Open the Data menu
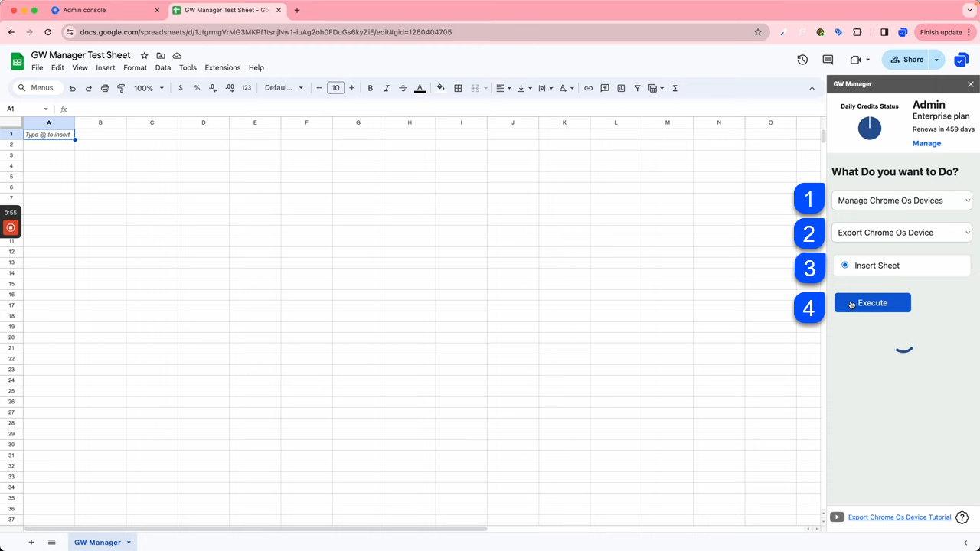 (163, 67)
